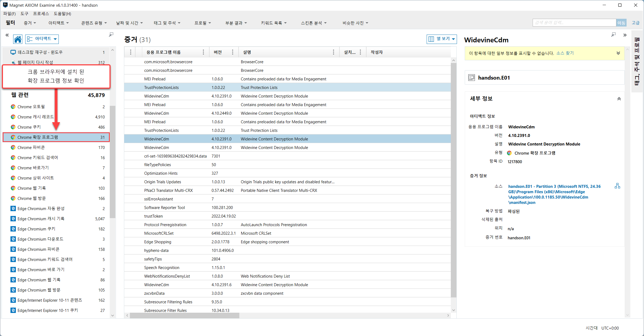The width and height of the screenshot is (644, 336).
Task: Click the 소스 찾기 link
Action: [565, 53]
